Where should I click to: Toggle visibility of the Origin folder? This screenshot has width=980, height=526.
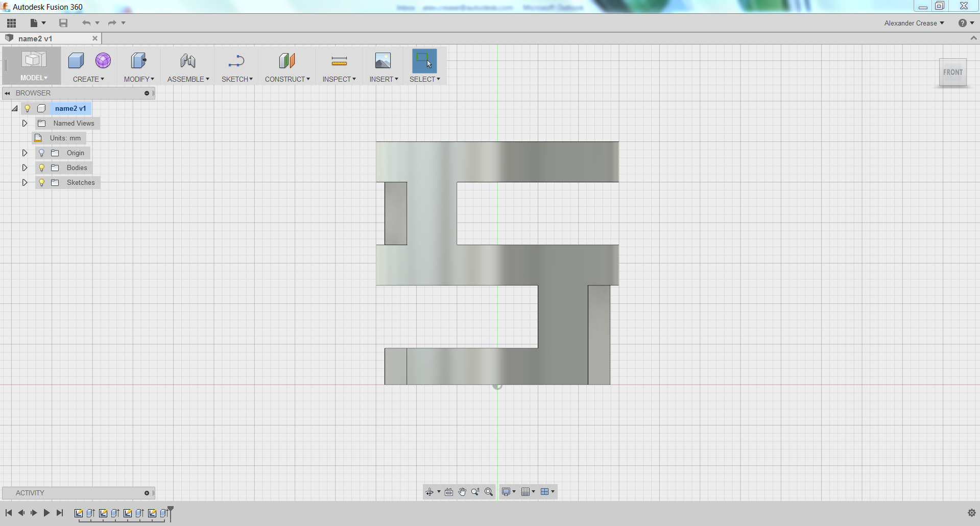coord(41,153)
